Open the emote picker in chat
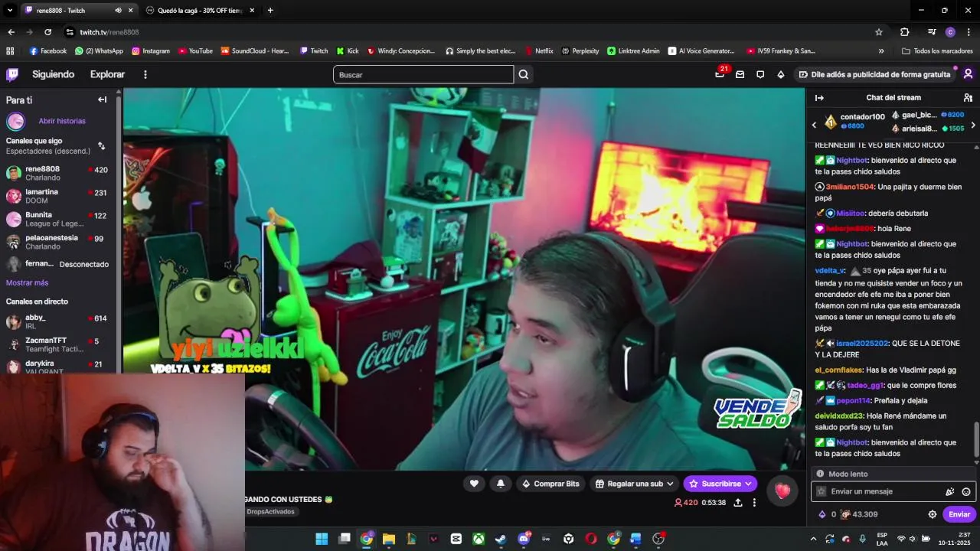 [966, 491]
